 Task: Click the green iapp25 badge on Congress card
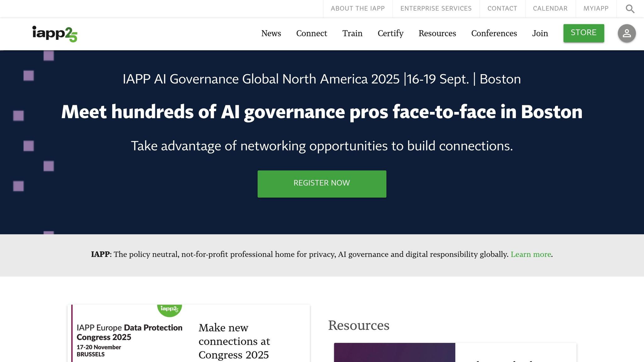tap(169, 309)
